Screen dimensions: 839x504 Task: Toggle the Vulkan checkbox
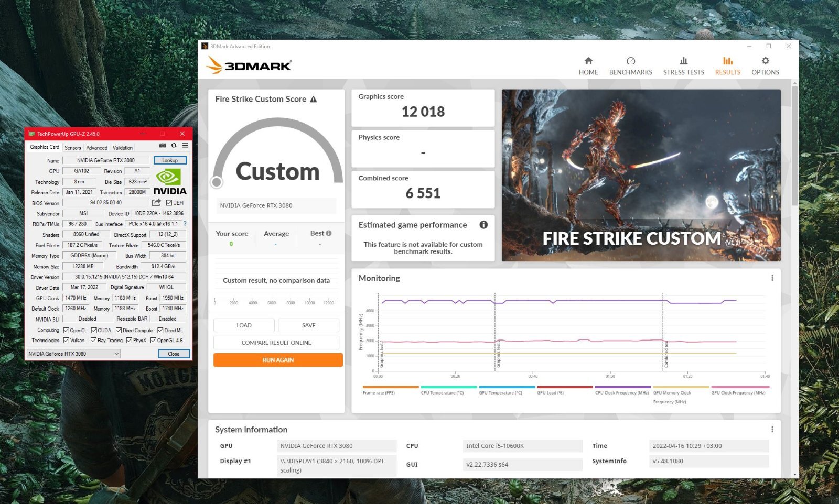click(66, 340)
